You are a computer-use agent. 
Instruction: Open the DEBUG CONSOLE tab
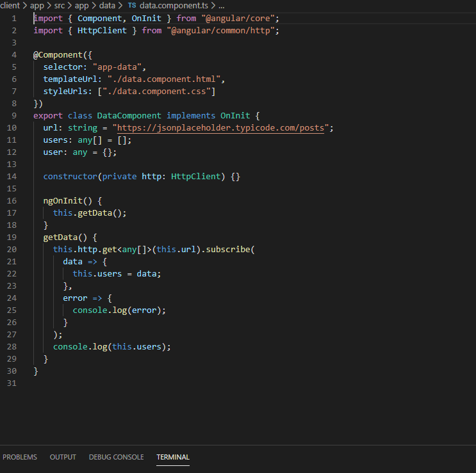click(116, 457)
